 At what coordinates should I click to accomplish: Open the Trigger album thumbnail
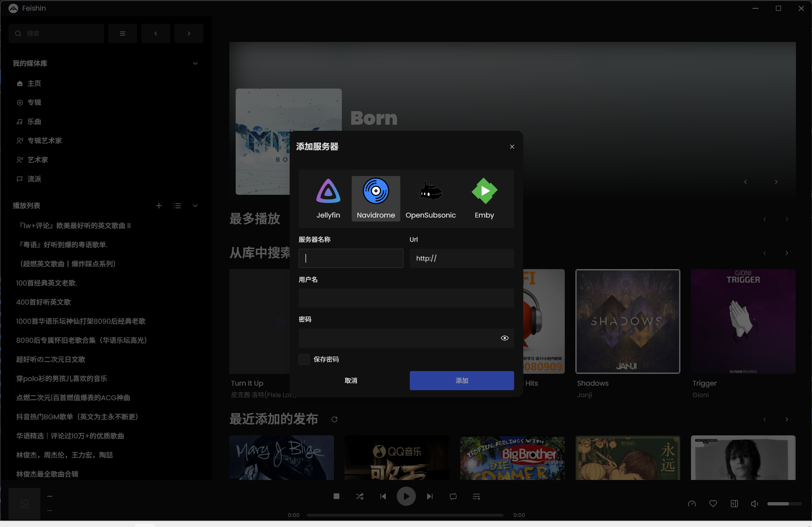tap(743, 322)
